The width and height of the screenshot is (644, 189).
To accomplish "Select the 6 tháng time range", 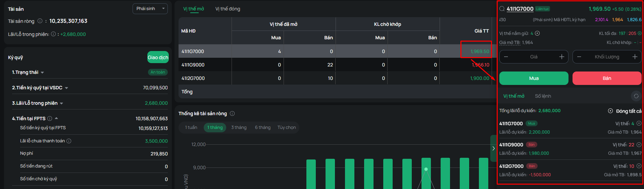I will point(263,128).
